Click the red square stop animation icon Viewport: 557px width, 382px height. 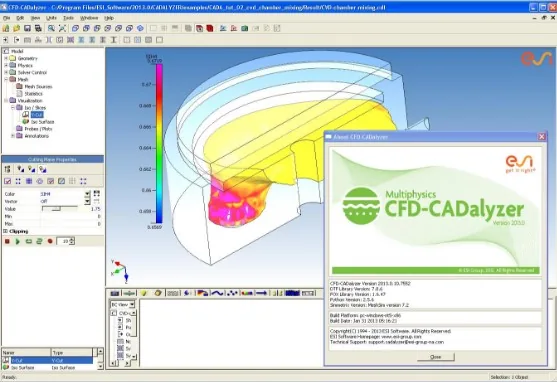pyautogui.click(x=7, y=241)
